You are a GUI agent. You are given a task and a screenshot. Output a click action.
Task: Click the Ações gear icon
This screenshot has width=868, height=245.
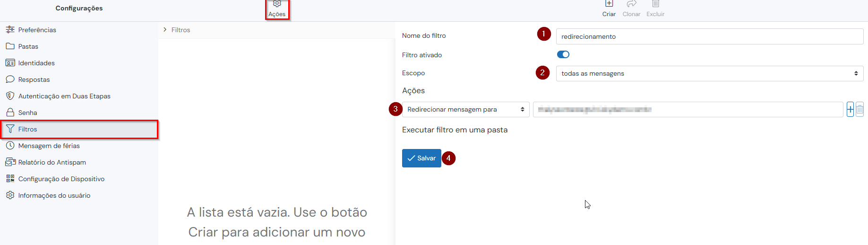pos(277,4)
